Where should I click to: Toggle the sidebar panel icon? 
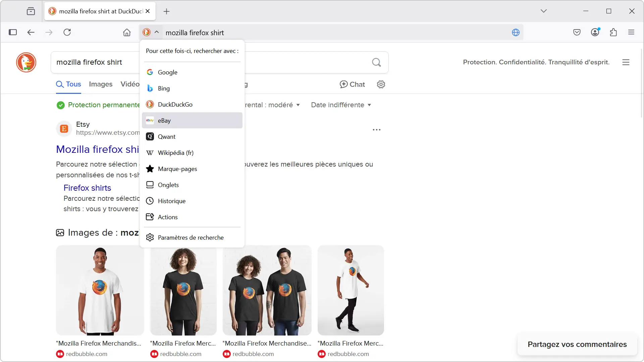[x=13, y=32]
